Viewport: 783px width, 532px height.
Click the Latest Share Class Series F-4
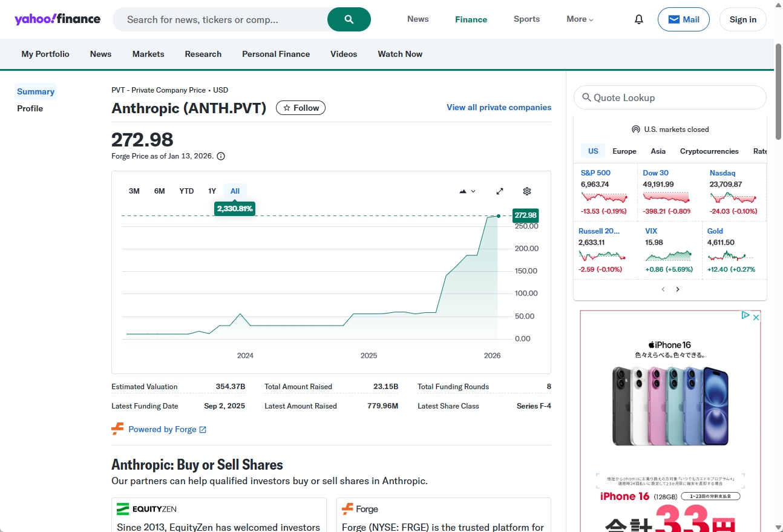pyautogui.click(x=534, y=406)
